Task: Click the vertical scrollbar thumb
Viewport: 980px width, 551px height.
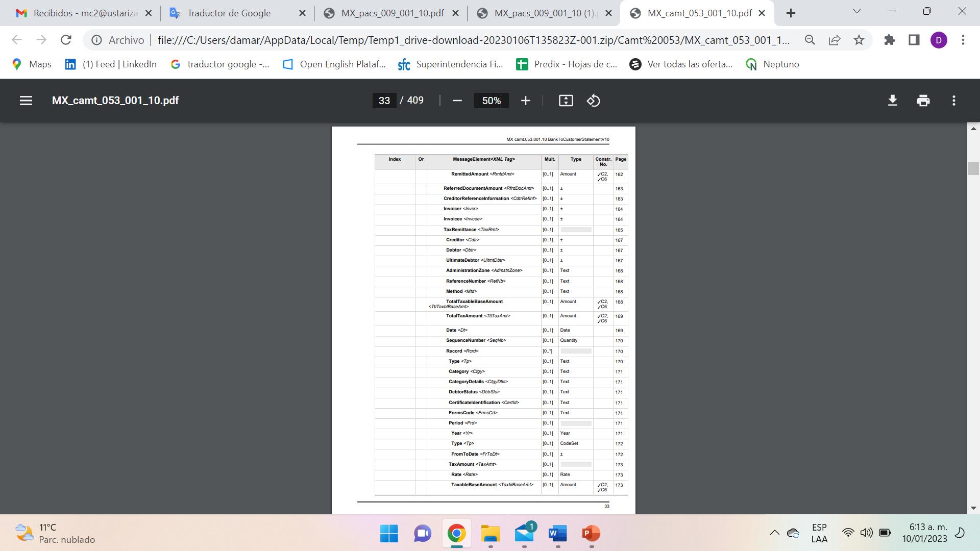Action: 973,168
